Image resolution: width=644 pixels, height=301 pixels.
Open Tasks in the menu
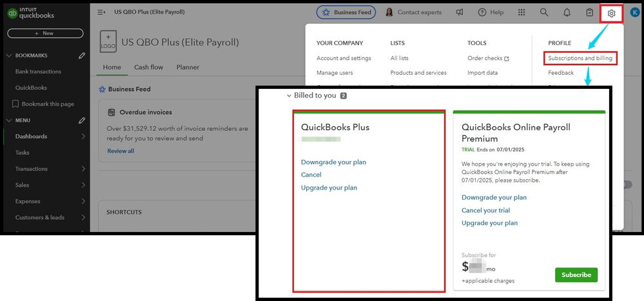22,153
